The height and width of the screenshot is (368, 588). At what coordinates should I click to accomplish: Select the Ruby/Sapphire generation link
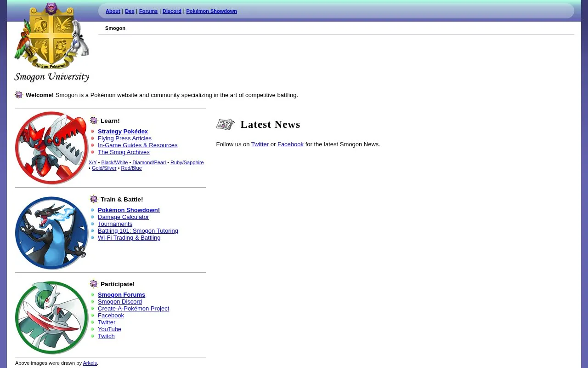coord(187,162)
